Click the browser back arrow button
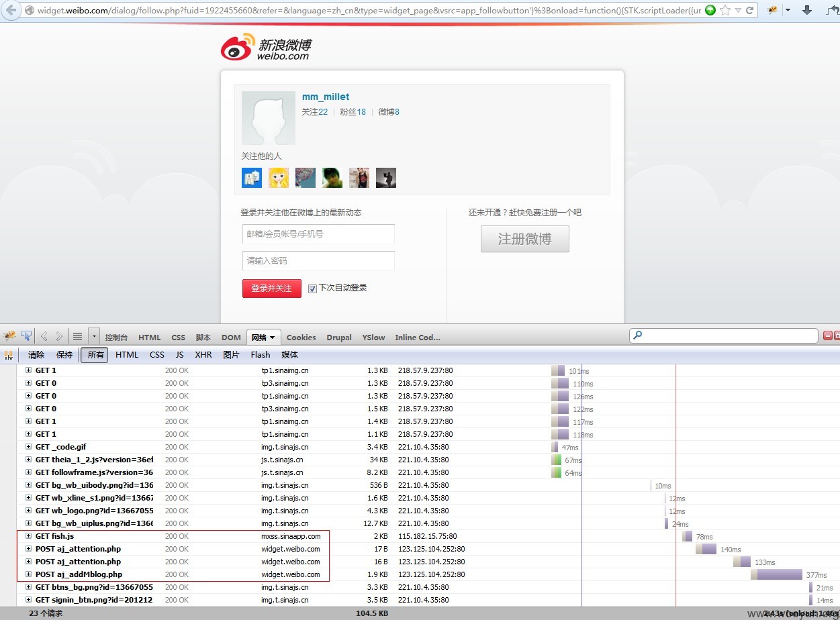Screen dimensions: 840x620 pos(11,10)
